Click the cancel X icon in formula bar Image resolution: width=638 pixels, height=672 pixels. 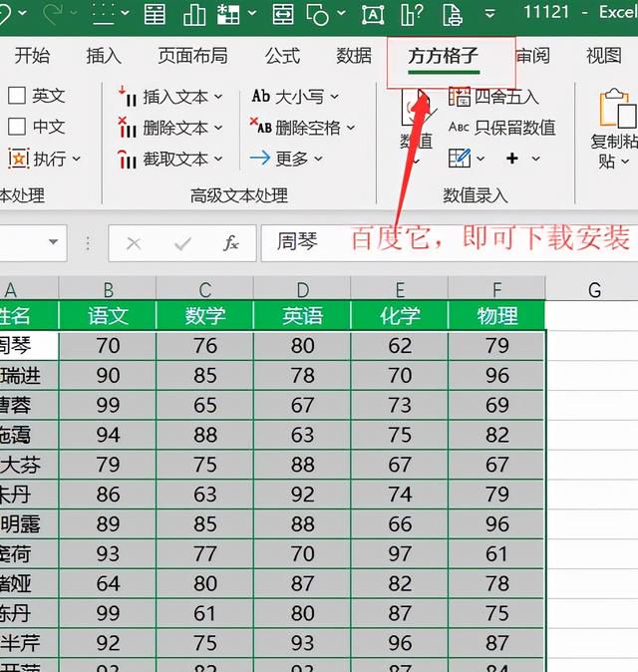134,243
